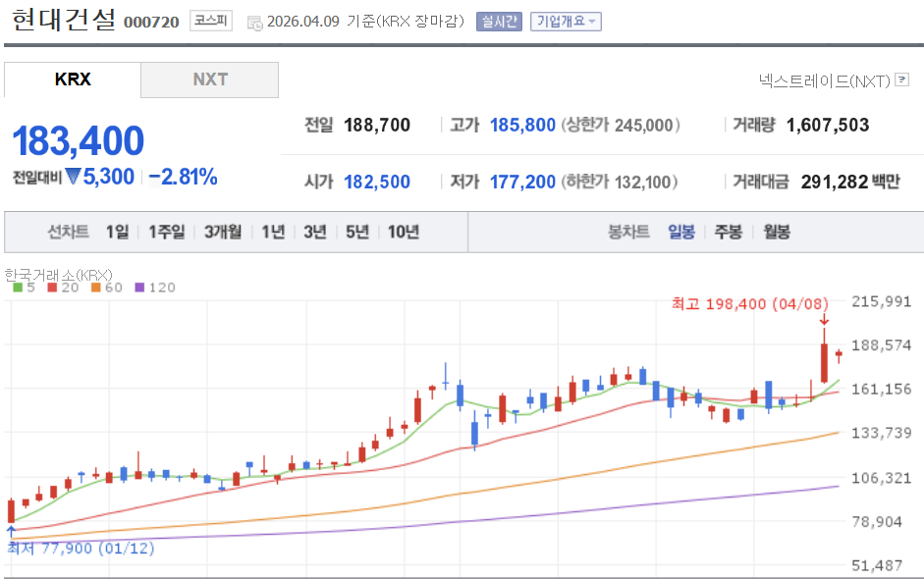Select the 일봉 daily candle chart
Viewport: 924px width, 579px height.
pos(681,232)
